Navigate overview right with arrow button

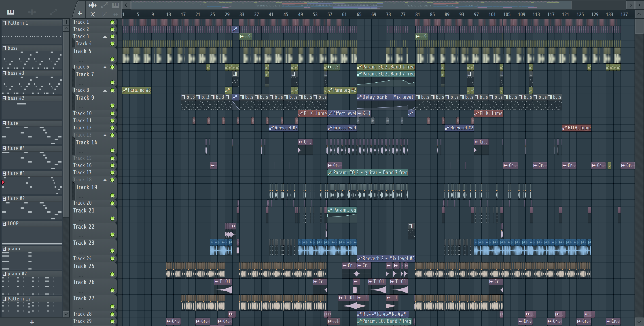pos(630,5)
